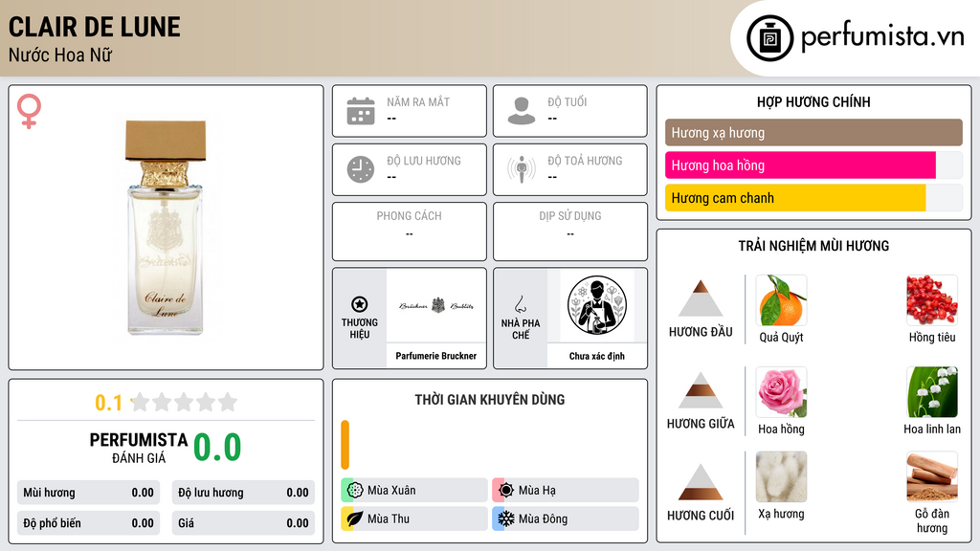The width and height of the screenshot is (980, 551).
Task: Click the Phong cách card
Action: click(410, 231)
